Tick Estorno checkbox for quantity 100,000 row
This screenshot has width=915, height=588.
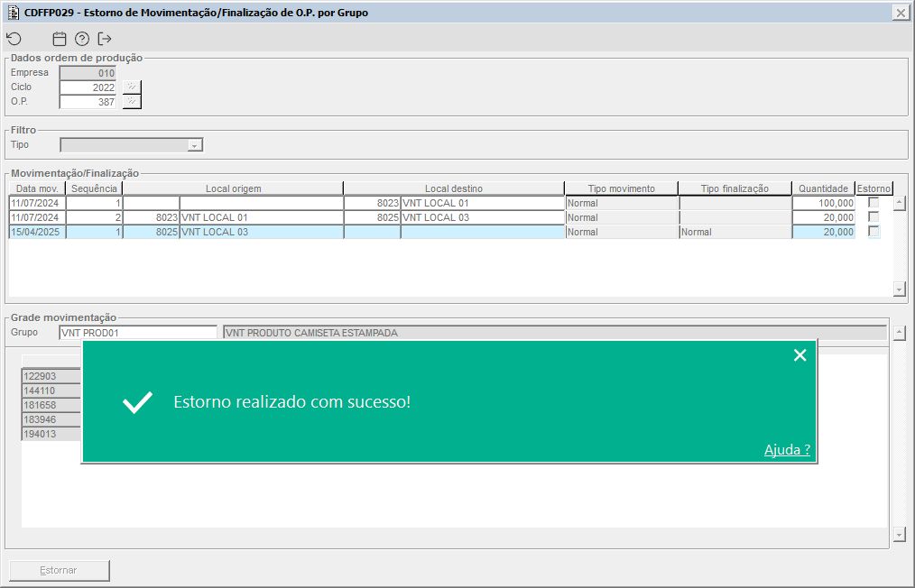point(873,202)
